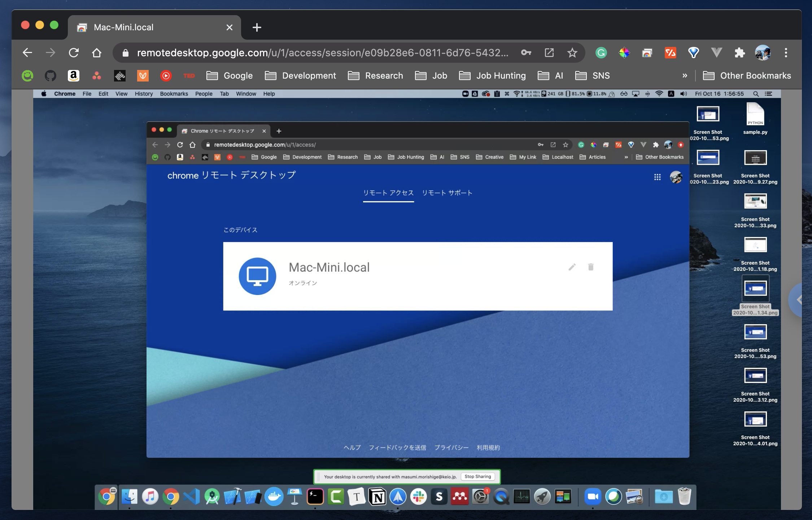Open the Google bookmarks folder in outer bar
Image resolution: width=812 pixels, height=520 pixels.
pos(230,76)
